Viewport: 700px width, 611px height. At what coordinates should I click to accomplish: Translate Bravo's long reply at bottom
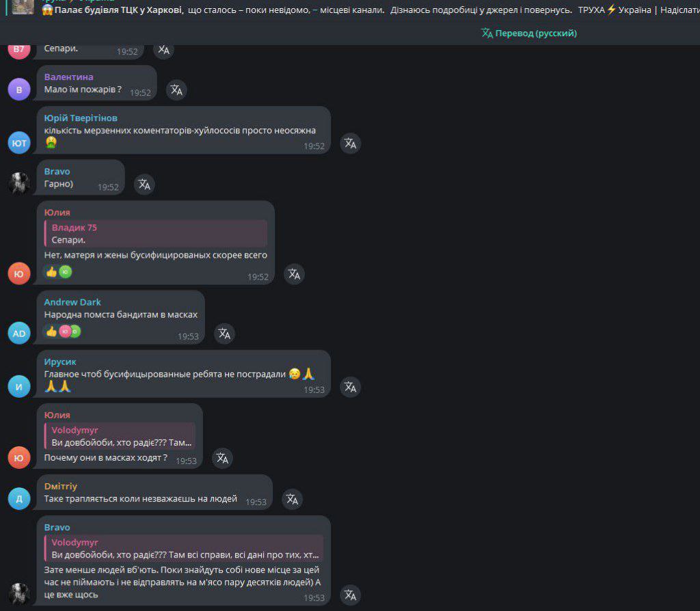(351, 595)
